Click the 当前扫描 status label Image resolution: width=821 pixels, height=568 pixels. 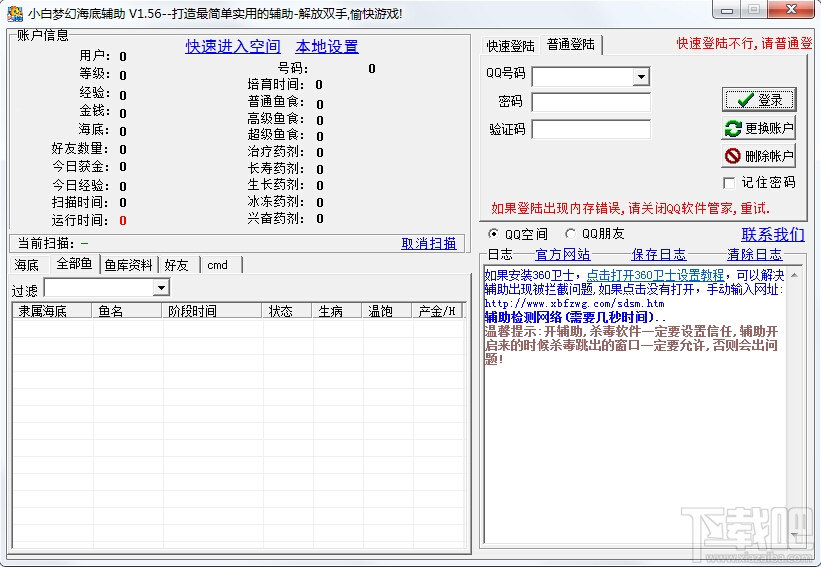click(x=46, y=243)
